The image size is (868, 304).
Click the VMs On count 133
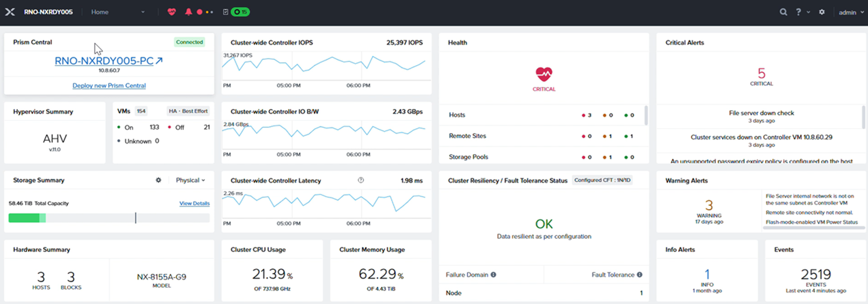coord(154,127)
